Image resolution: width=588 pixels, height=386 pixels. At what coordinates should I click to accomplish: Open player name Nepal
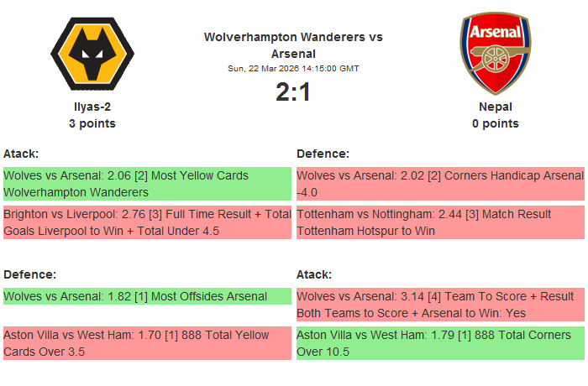[x=495, y=107]
